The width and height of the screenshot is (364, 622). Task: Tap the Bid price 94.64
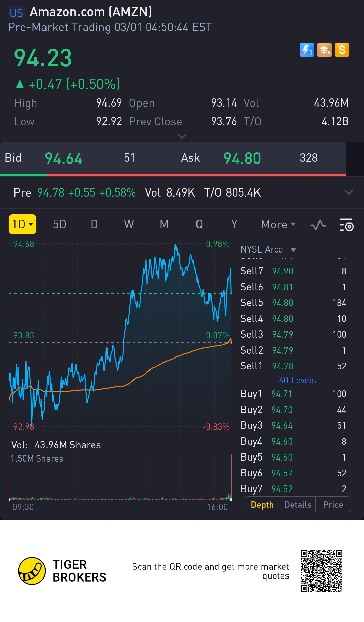pyautogui.click(x=64, y=158)
